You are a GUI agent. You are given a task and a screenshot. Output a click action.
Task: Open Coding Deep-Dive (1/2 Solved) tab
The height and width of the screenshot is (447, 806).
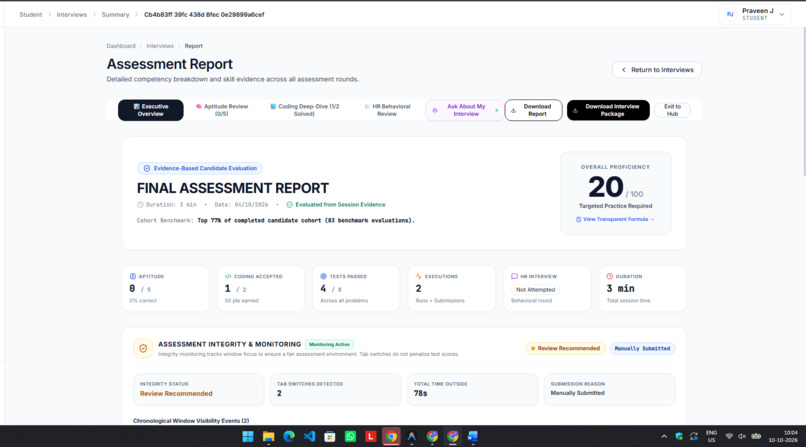click(x=304, y=110)
